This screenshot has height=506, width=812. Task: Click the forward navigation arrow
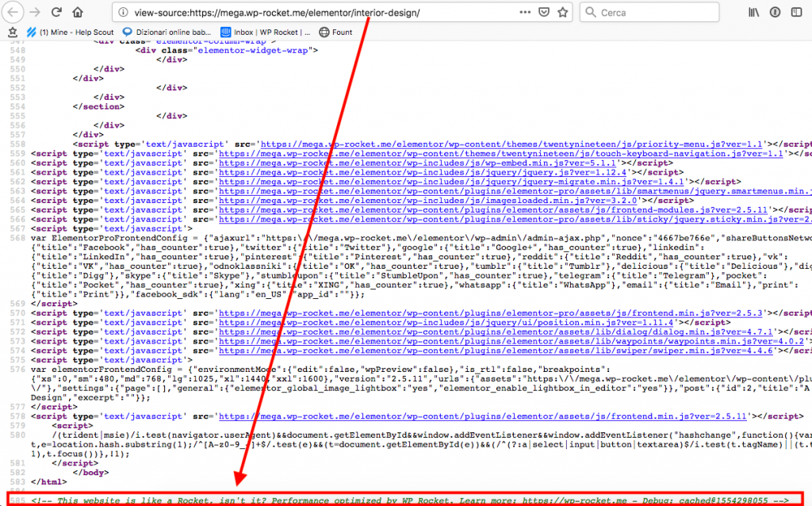33,13
